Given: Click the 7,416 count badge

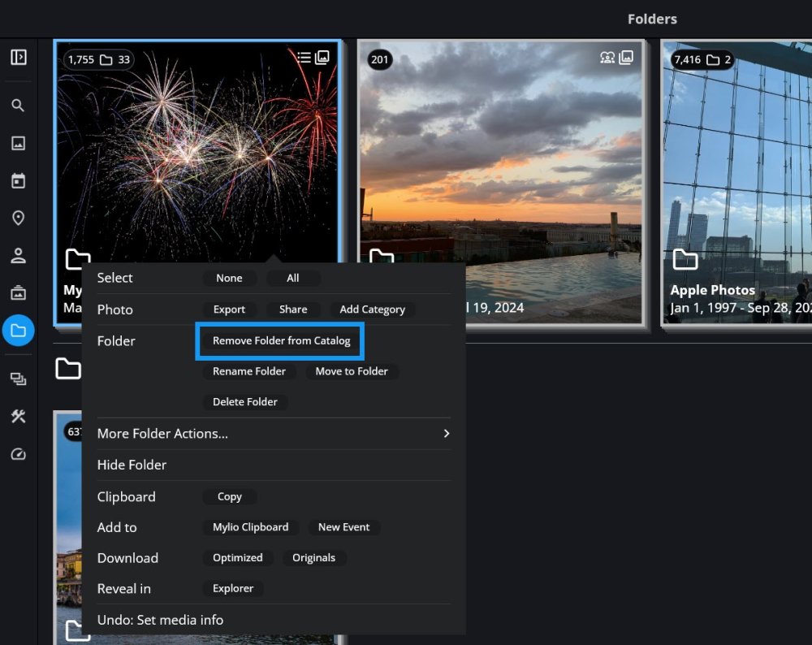Looking at the screenshot, I should coord(702,59).
